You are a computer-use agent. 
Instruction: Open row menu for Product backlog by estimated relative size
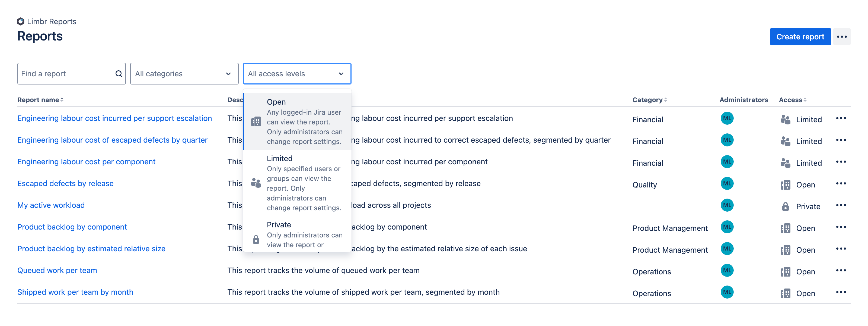[841, 249]
